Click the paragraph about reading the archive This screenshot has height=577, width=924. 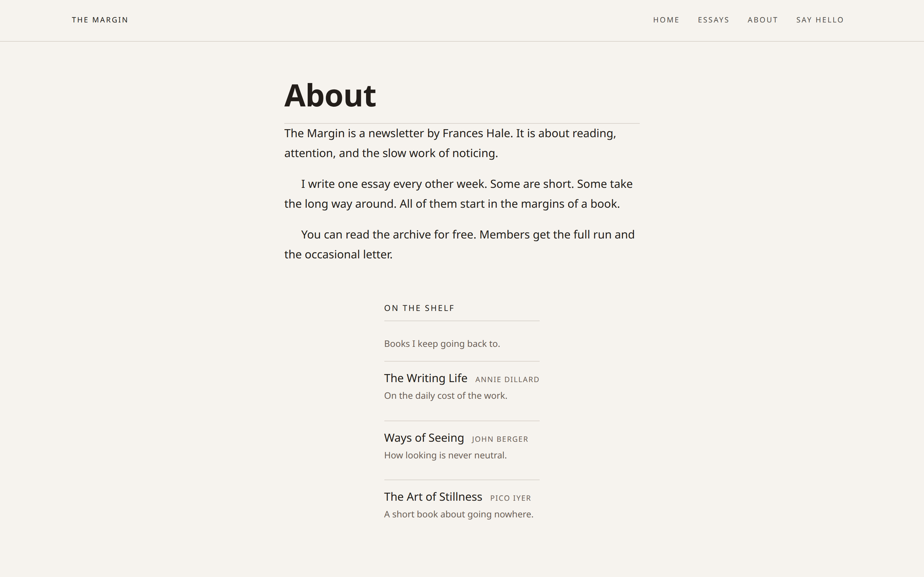[459, 245]
